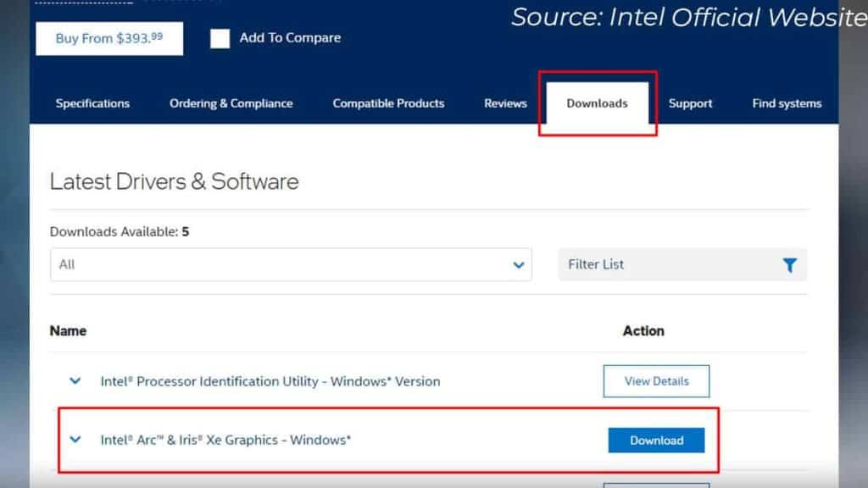Click the Name column header
The width and height of the screenshot is (868, 488).
click(68, 330)
